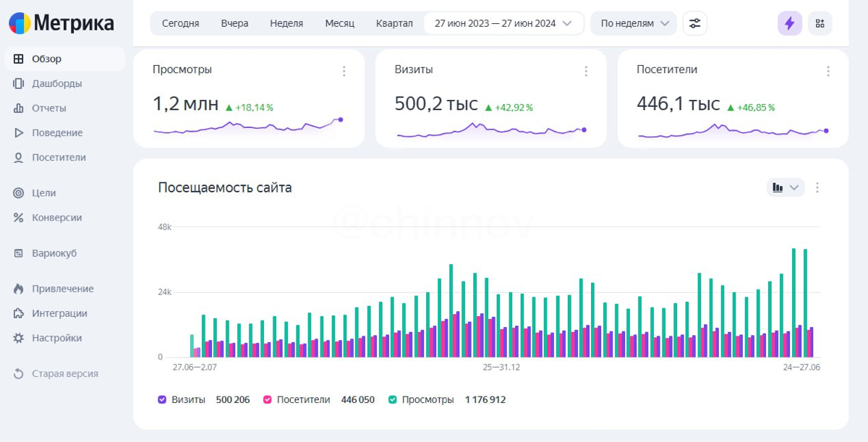The height and width of the screenshot is (442, 868).
Task: Open the Обзор section icon
Action: (x=19, y=59)
